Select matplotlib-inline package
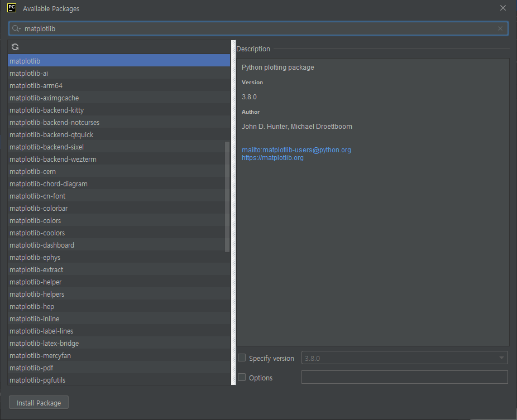Viewport: 517px width, 420px height. click(x=119, y=319)
